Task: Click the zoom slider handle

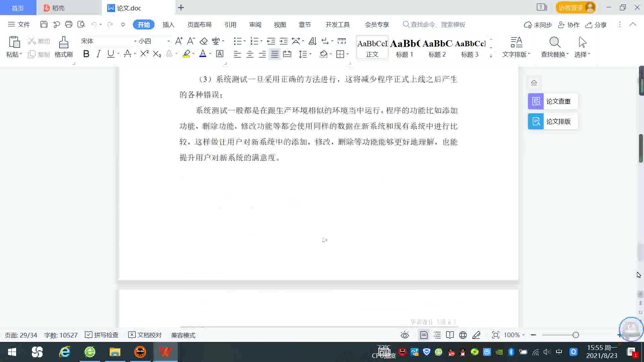Action: click(576, 335)
